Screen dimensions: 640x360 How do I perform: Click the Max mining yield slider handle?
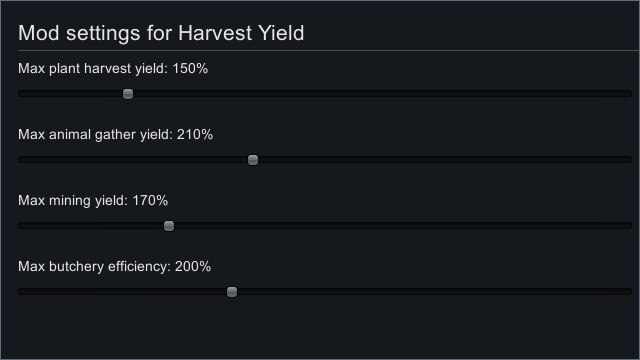pos(169,226)
